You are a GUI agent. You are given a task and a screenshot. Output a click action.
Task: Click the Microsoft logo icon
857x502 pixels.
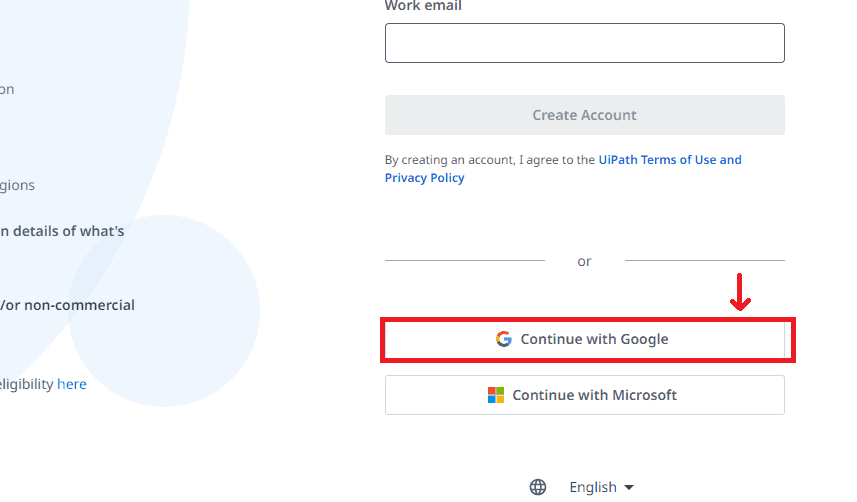(496, 395)
